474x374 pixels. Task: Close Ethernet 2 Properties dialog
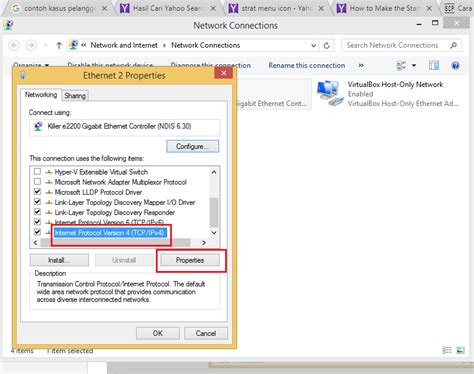coord(224,73)
